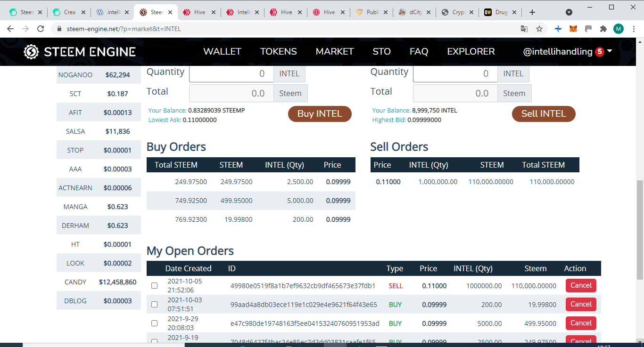
Task: Go to the TOKENS page
Action: 279,52
